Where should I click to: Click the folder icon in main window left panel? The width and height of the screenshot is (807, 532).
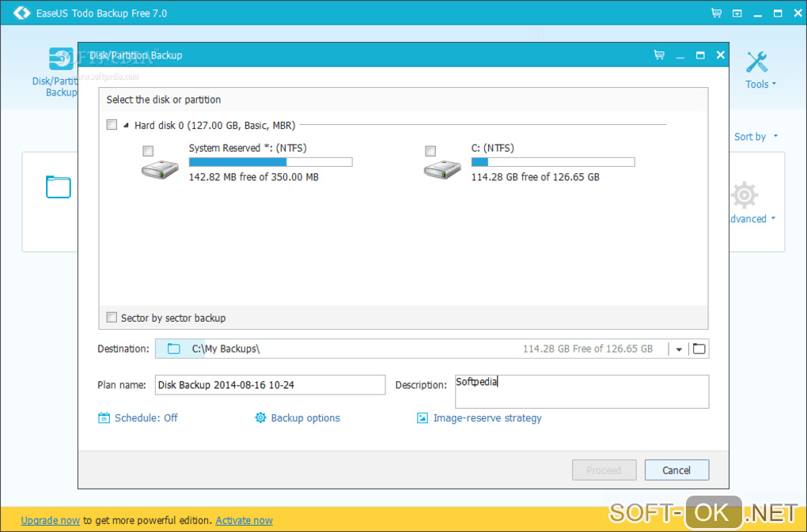click(x=59, y=187)
